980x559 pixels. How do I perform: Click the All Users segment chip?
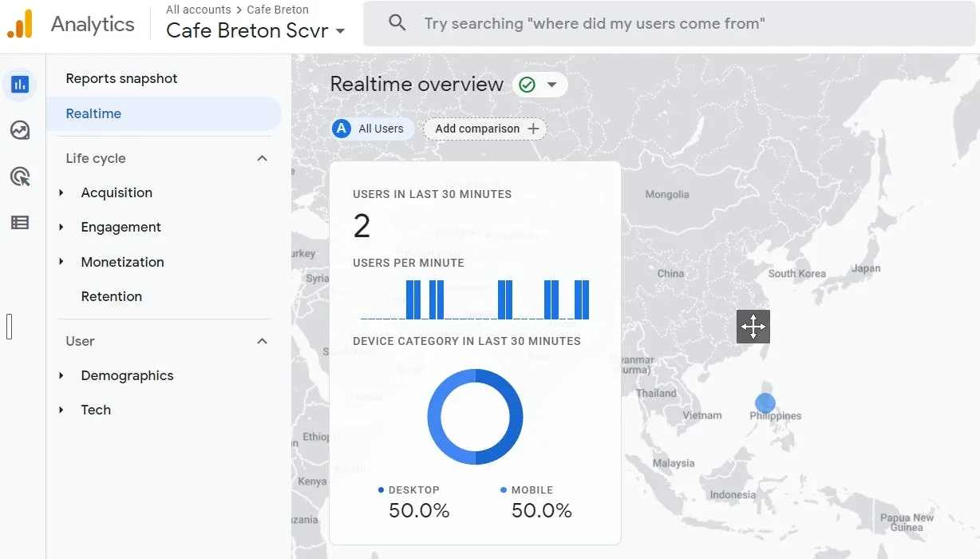pos(373,129)
